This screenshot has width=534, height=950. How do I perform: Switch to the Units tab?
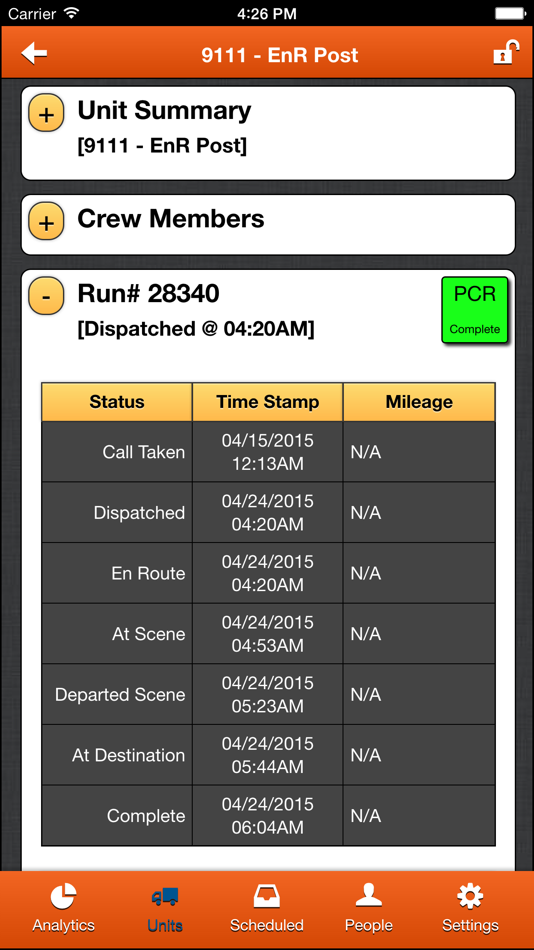(x=165, y=908)
